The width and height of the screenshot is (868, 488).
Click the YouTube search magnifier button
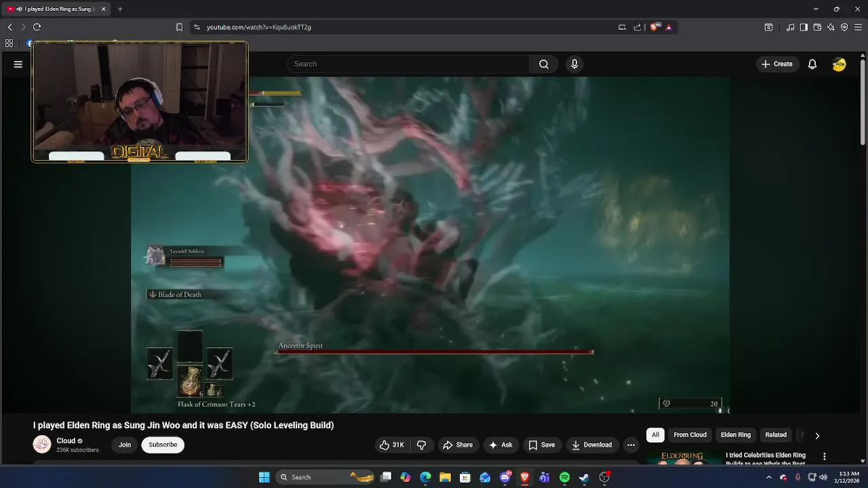point(544,64)
